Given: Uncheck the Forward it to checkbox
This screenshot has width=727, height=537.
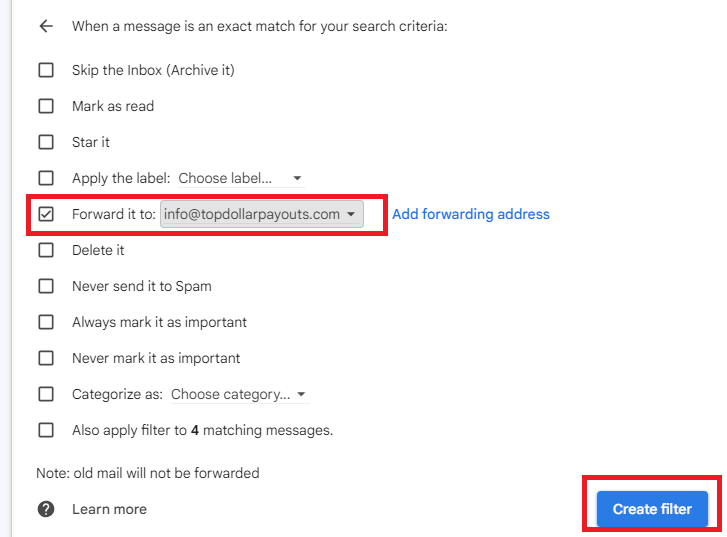Looking at the screenshot, I should 46,214.
